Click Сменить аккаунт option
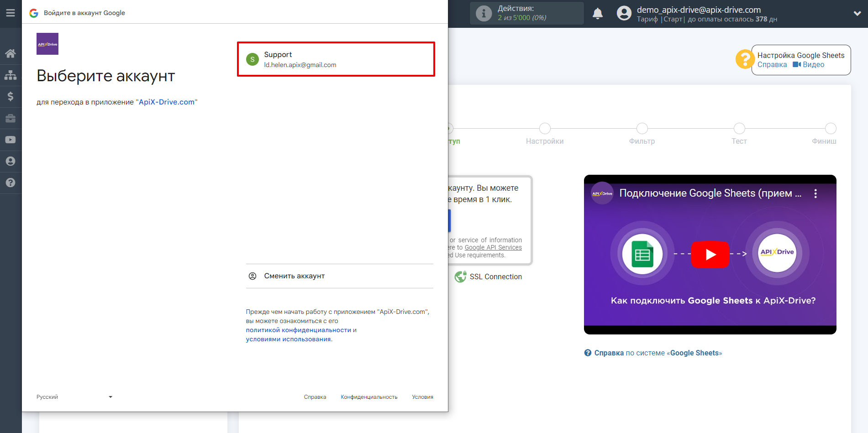The height and width of the screenshot is (433, 868). click(340, 276)
